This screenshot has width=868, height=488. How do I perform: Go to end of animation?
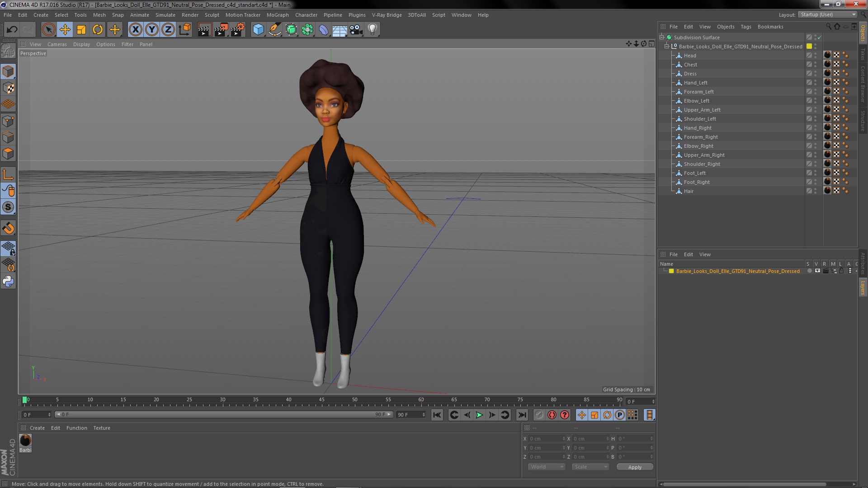point(522,415)
